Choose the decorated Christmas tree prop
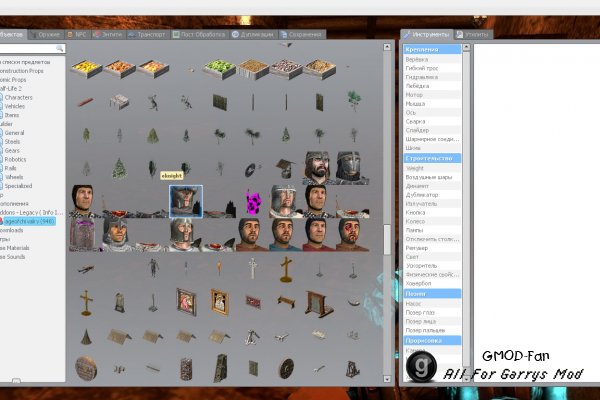Image resolution: width=600 pixels, height=400 pixels. pyautogui.click(x=119, y=168)
